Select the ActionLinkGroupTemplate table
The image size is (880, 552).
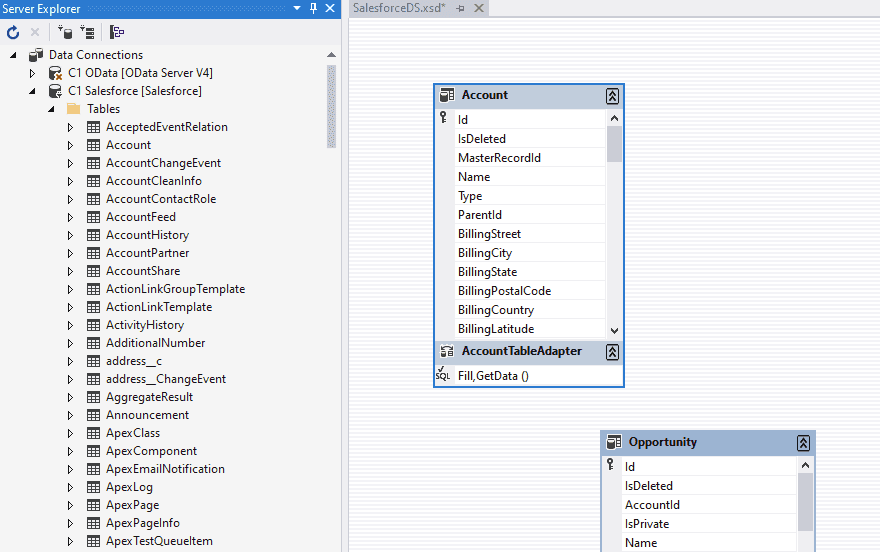(176, 289)
